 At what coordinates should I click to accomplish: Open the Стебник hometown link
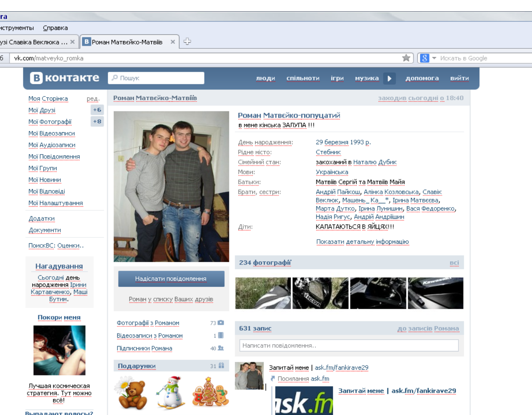point(328,152)
